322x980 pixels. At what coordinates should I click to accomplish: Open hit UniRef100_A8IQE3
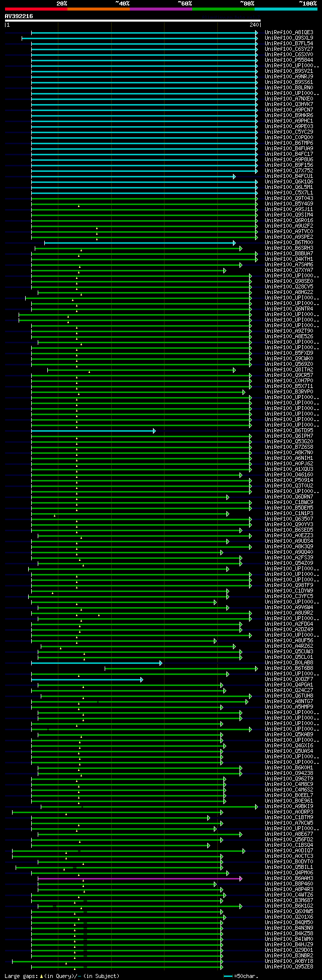point(289,32)
